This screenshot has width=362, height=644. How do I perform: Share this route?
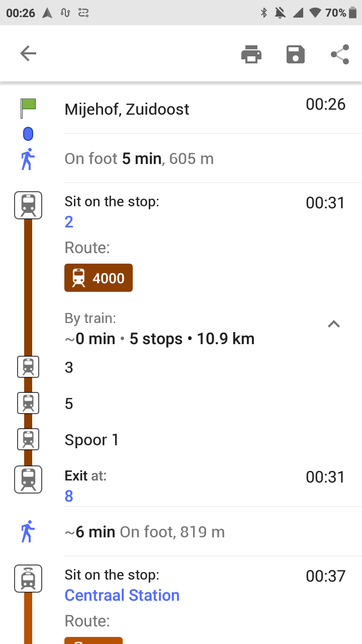340,54
